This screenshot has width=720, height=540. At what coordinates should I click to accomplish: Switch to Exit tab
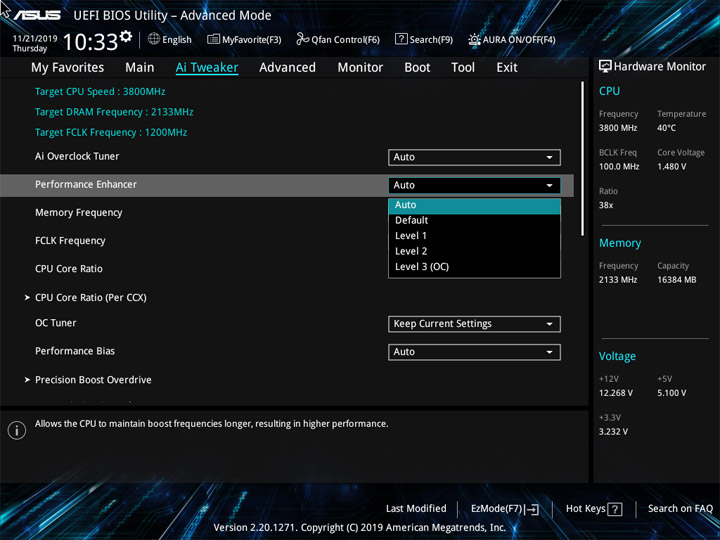(506, 68)
